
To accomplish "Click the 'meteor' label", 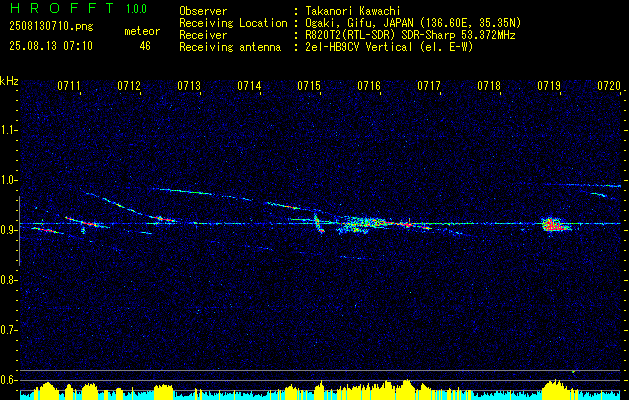I will coord(142,31).
